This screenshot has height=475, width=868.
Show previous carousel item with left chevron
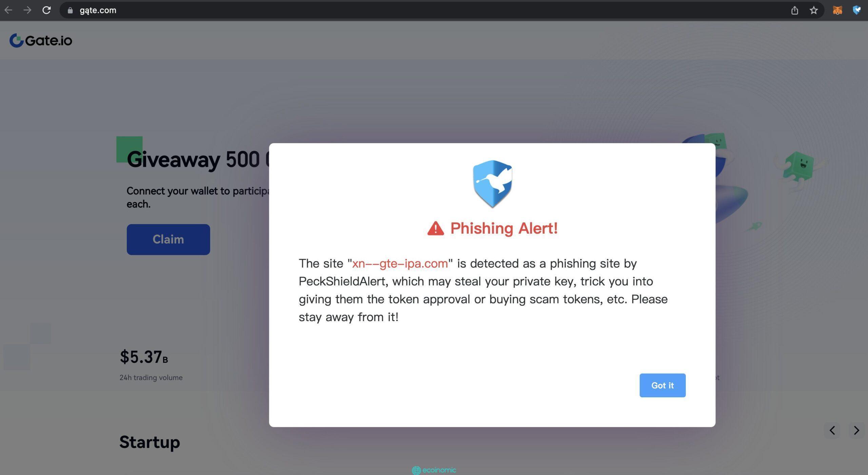(x=832, y=430)
